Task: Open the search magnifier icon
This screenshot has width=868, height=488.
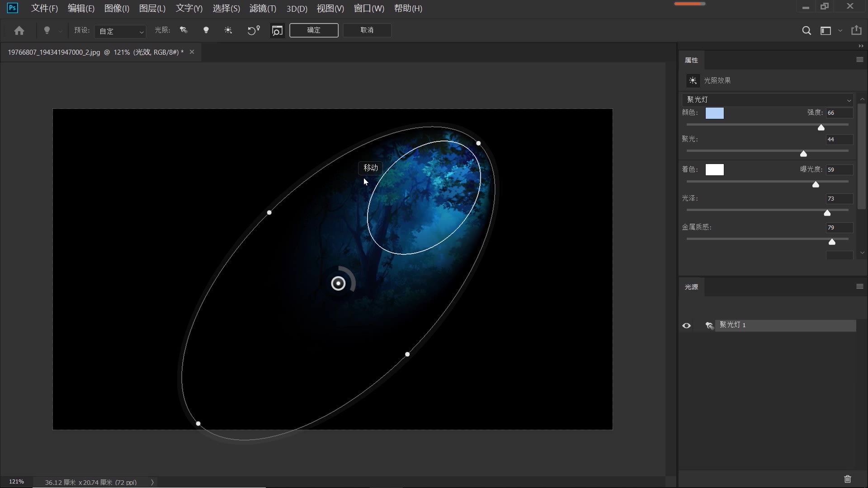Action: pyautogui.click(x=806, y=31)
